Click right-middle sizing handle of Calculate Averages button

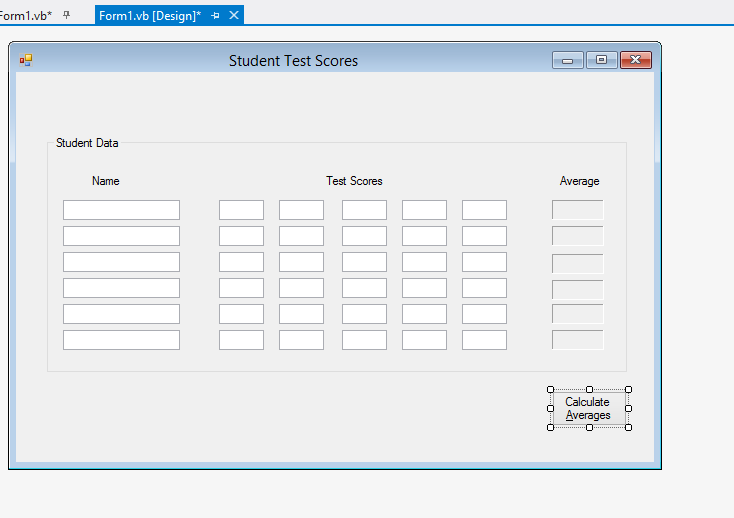(629, 409)
